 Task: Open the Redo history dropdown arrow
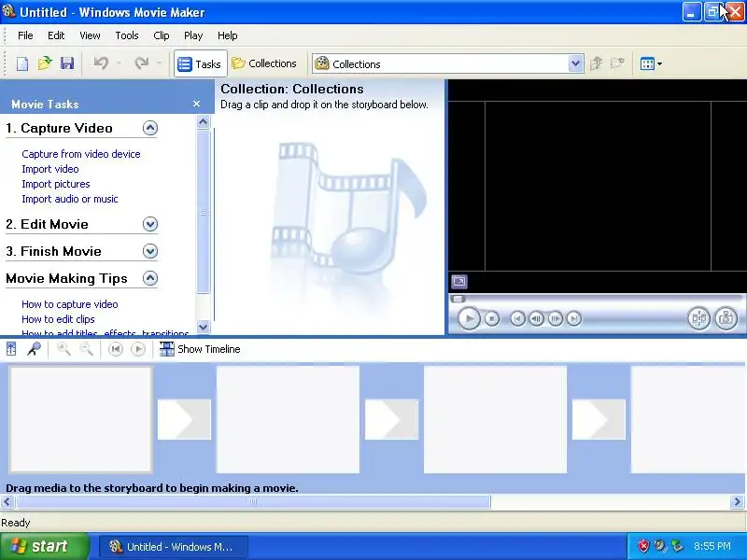click(159, 63)
